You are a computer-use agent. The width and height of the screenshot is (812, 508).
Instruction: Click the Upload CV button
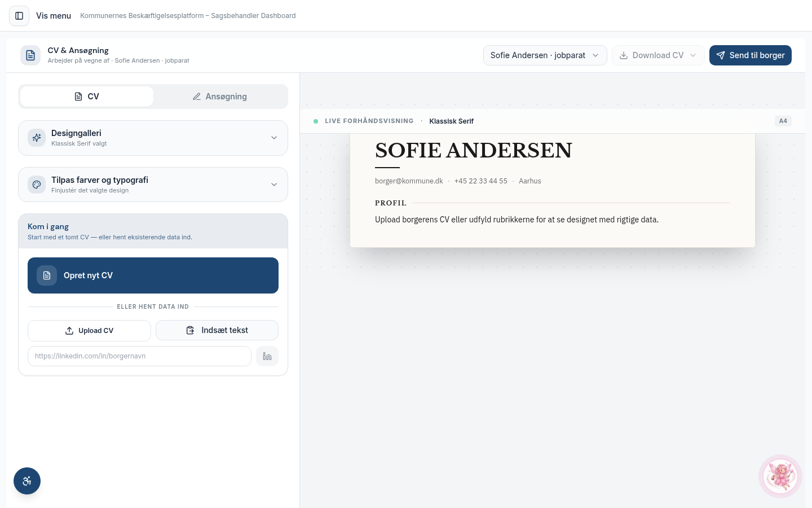89,331
